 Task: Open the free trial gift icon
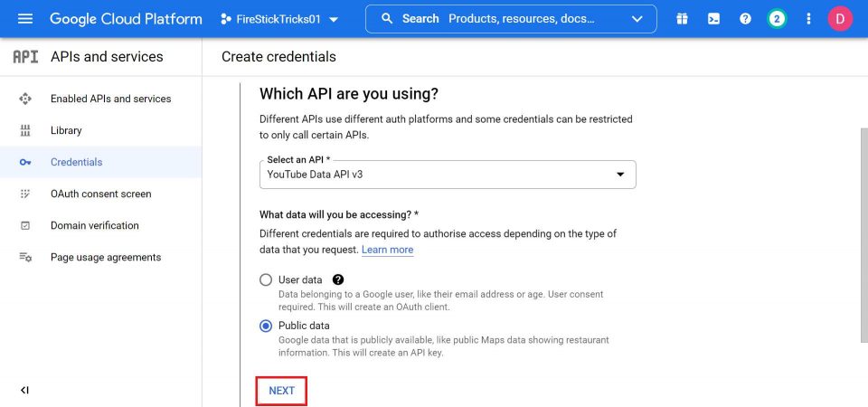tap(682, 19)
